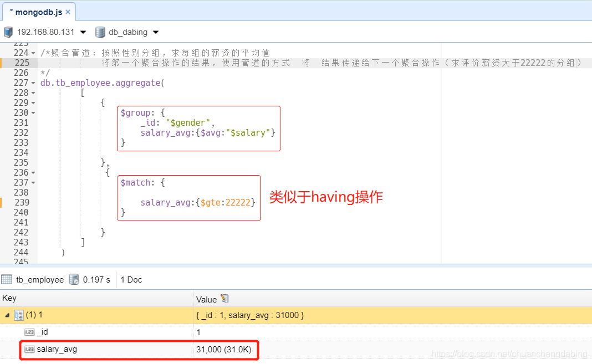
Task: Click the document value { _id : 1, salary_avg : 31000 }
Action: point(250,315)
